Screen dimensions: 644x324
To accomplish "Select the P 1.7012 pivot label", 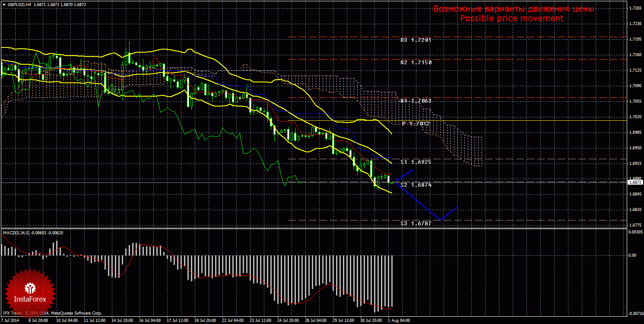I will tap(416, 124).
